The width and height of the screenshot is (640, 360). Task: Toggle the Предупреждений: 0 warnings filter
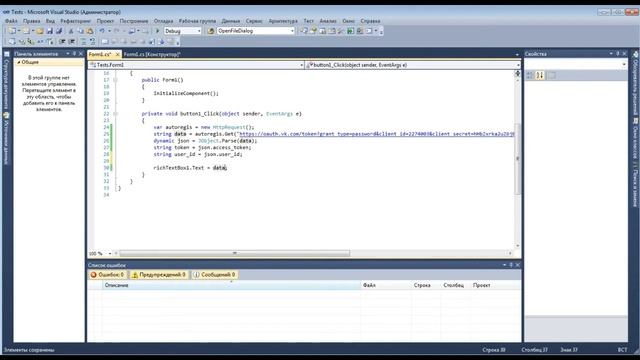[158, 275]
